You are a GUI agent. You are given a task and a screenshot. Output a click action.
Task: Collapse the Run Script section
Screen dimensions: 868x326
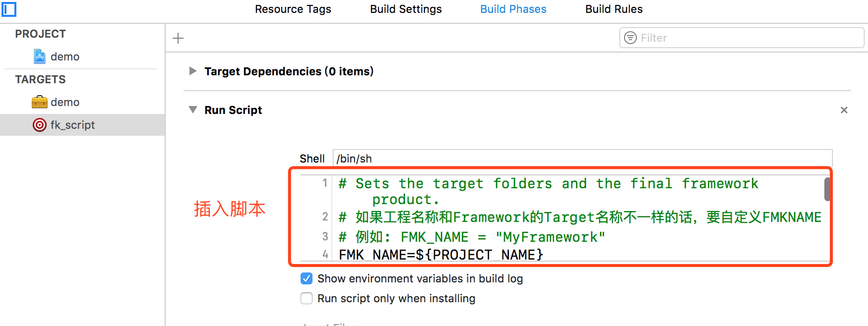pyautogui.click(x=193, y=109)
